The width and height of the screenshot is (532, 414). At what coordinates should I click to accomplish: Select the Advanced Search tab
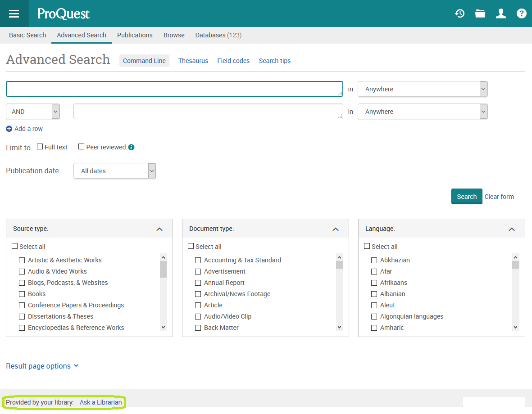pyautogui.click(x=82, y=35)
